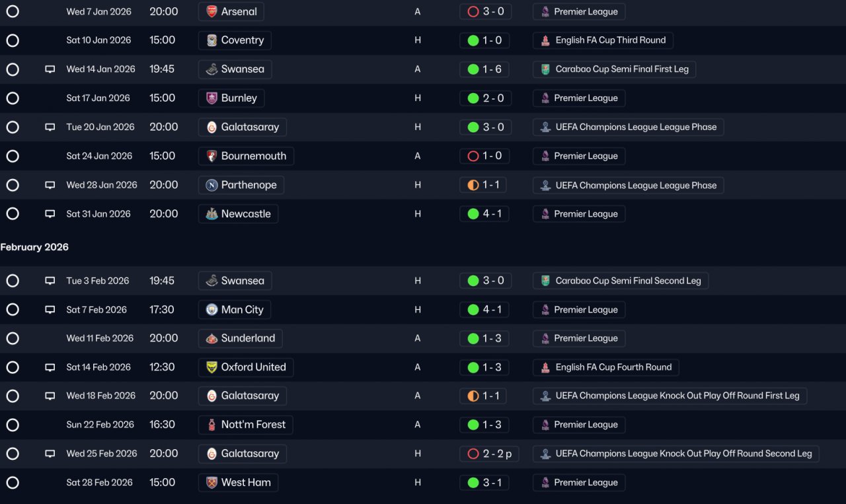Screen dimensions: 846x504
Task: Open UEFA Champions League Knock Out Play Off First Leg
Action: [670, 396]
